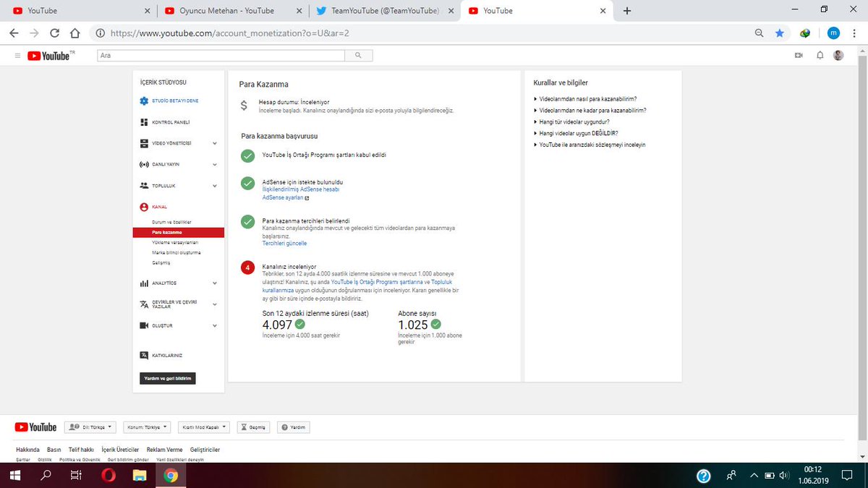This screenshot has height=488, width=868.
Task: Open the Windows Start menu
Action: click(14, 476)
